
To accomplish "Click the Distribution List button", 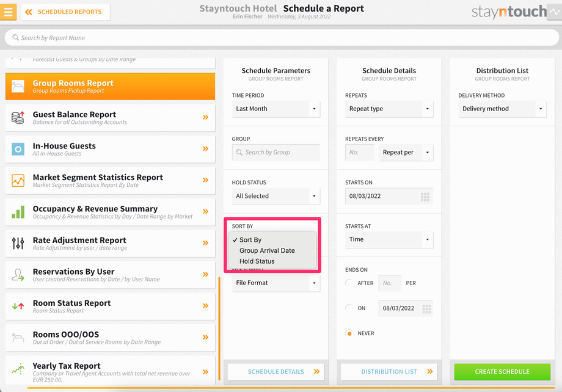I will (389, 372).
